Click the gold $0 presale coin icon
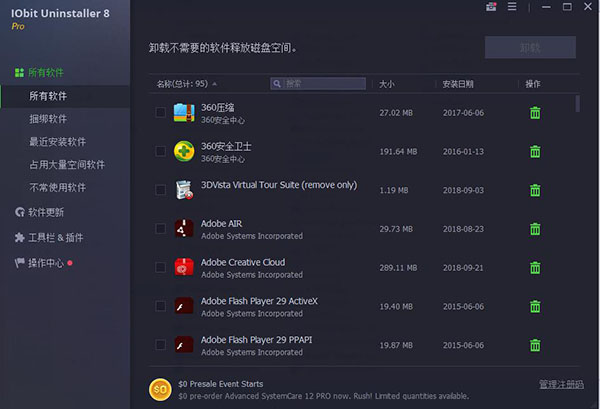The image size is (600, 409). (x=160, y=389)
